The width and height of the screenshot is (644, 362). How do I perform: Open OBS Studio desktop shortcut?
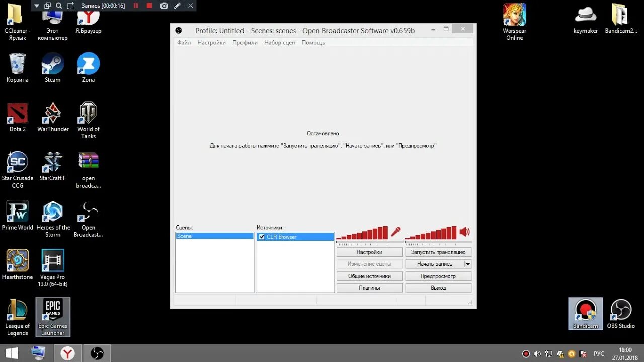click(x=621, y=314)
